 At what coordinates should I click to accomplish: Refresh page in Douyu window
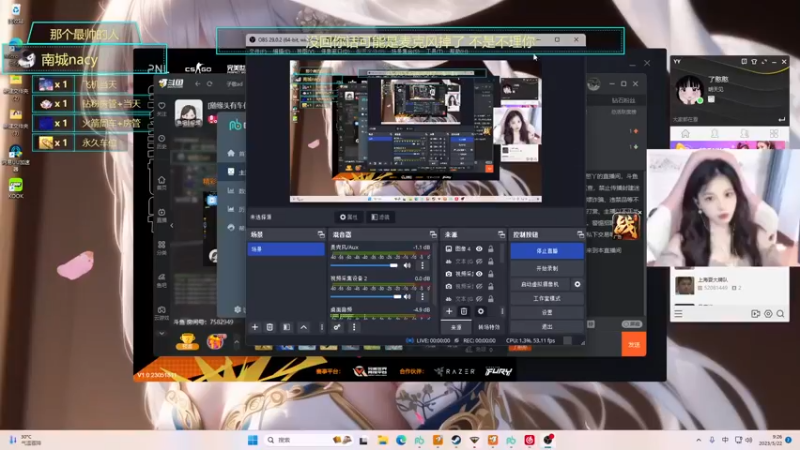click(x=209, y=84)
